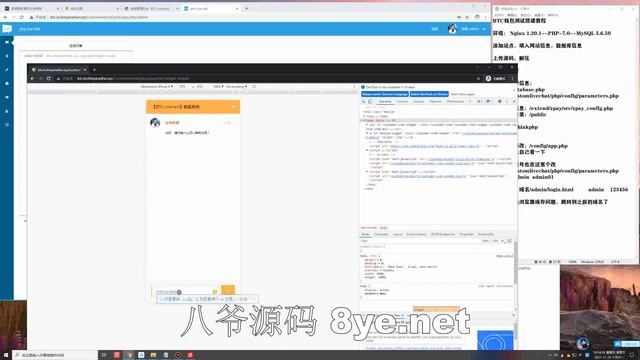Viewport: 640px width, 360px height.
Task: Switch to the Sources tab in DevTools
Action: point(419,101)
